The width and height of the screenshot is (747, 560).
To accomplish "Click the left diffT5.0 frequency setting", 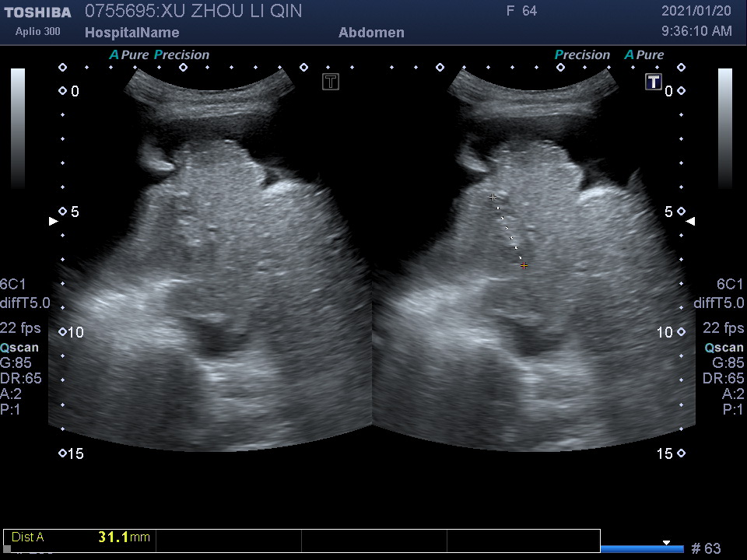I will click(x=25, y=303).
